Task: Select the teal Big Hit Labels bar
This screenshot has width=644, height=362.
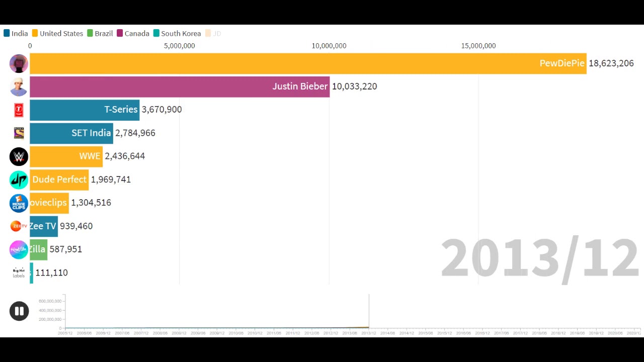Action: 31,273
